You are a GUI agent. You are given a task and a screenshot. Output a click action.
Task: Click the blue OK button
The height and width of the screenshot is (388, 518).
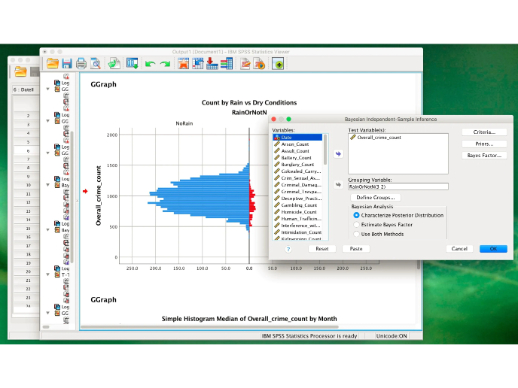493,249
